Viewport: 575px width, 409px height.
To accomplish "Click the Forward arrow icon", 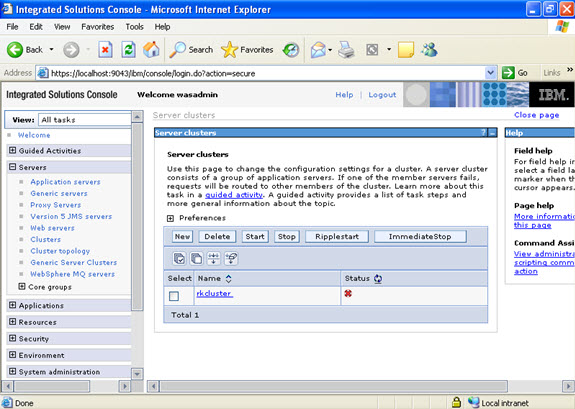I will [71, 50].
